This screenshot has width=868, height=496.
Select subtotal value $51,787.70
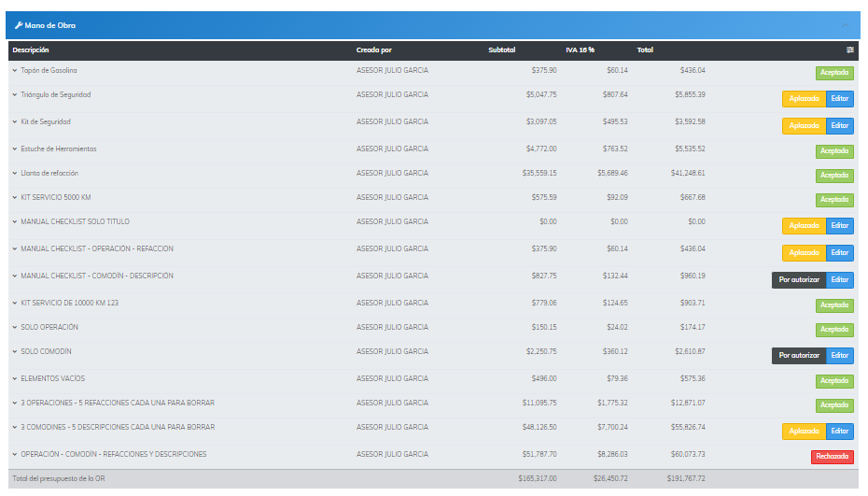tap(539, 455)
